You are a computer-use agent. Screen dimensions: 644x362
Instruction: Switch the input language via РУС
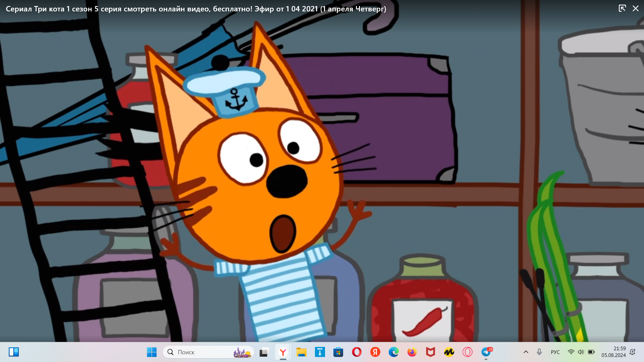click(x=555, y=352)
